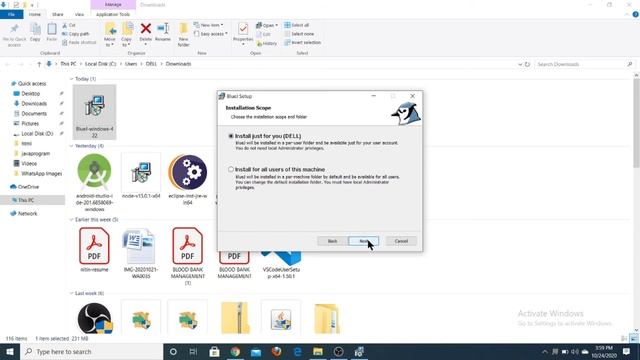Open Firefox from the taskbar
This screenshot has height=360, width=640.
pyautogui.click(x=276, y=351)
